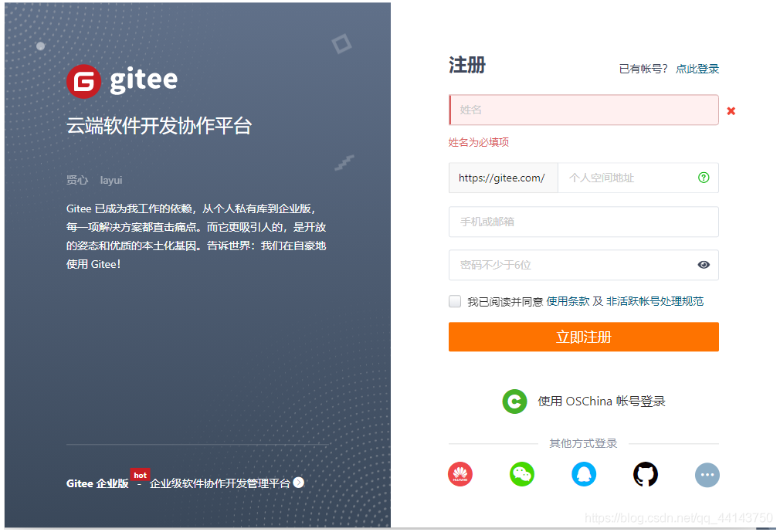Click the gitee wordmark text
Viewport: 780px width, 532px height.
click(144, 80)
